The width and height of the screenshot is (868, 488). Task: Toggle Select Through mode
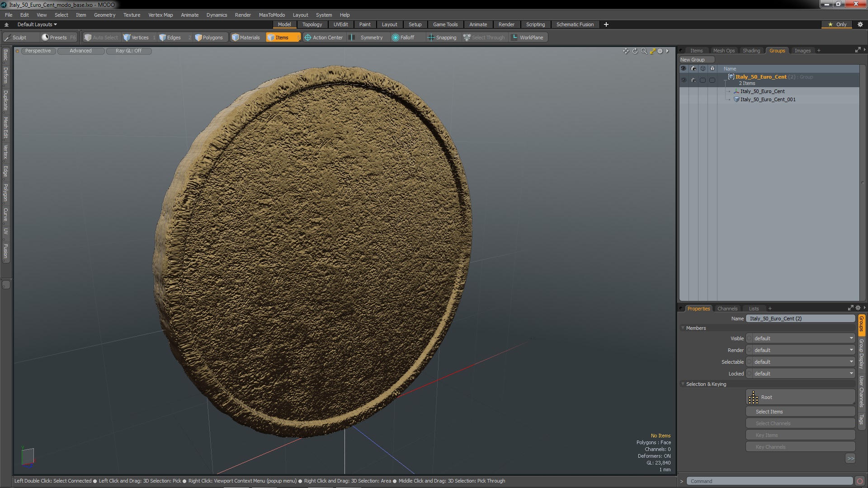484,38
